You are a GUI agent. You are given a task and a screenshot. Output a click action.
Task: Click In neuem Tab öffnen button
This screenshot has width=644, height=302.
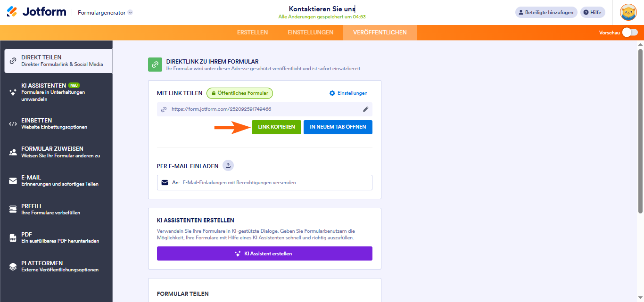[x=338, y=127]
